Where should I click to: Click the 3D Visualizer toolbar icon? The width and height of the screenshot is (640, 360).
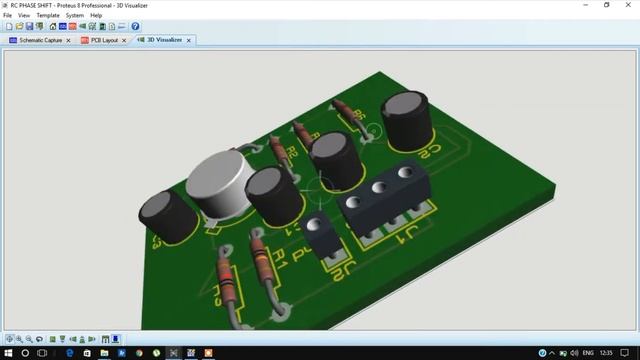point(83,27)
